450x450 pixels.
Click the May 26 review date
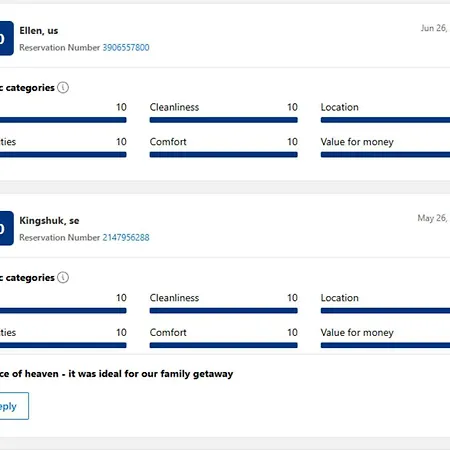pyautogui.click(x=433, y=218)
